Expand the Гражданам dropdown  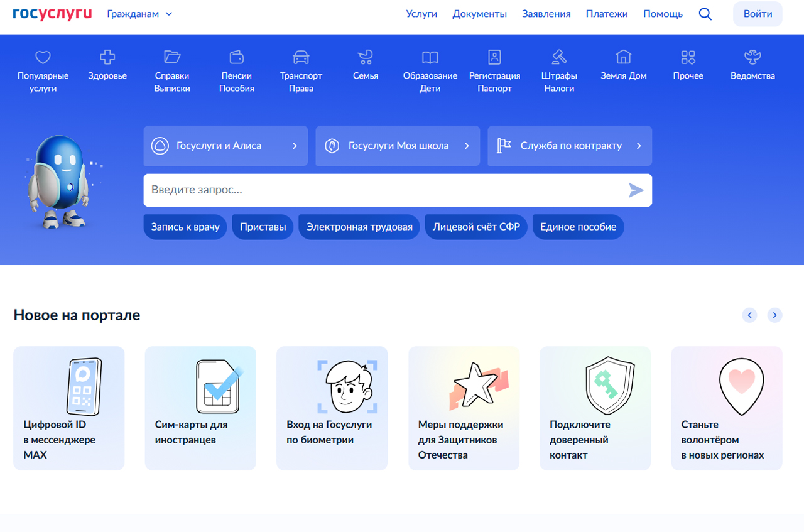point(139,14)
